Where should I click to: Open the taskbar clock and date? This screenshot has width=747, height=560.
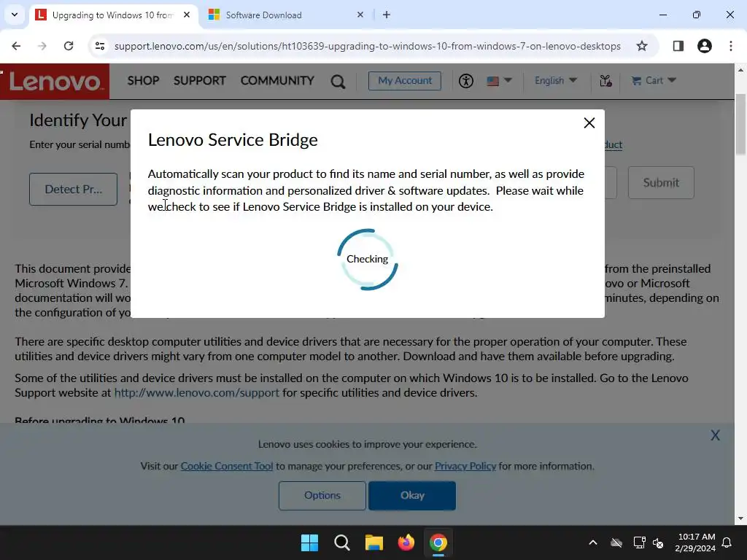point(695,542)
